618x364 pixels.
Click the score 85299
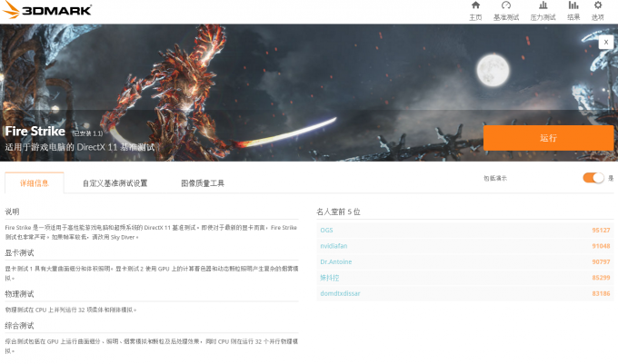tap(601, 278)
